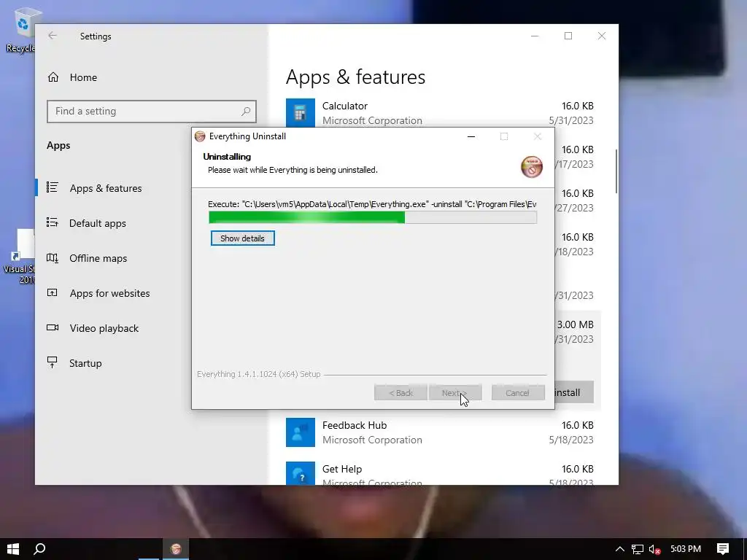The image size is (747, 560).
Task: Click the Next button in uninstaller
Action: 455,393
